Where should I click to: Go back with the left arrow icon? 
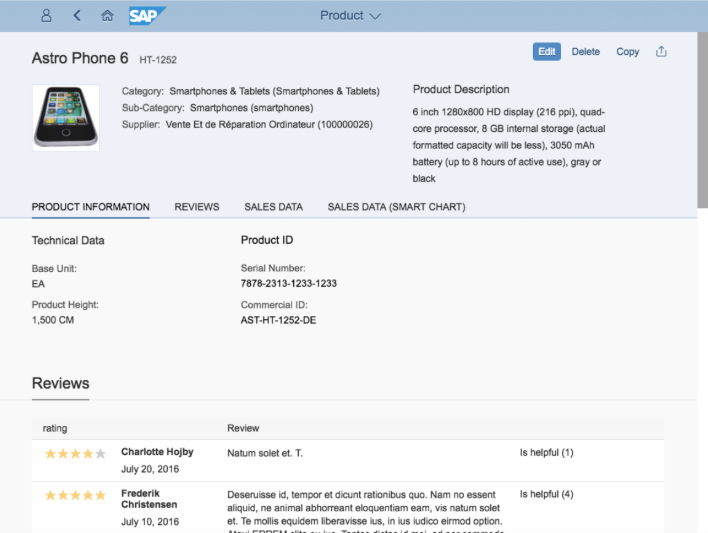[77, 16]
